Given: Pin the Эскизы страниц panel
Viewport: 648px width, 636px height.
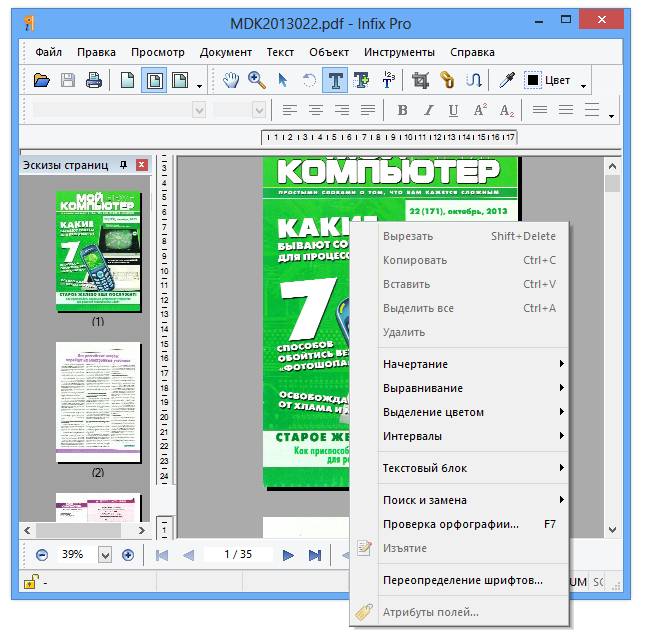Looking at the screenshot, I should click(x=124, y=165).
